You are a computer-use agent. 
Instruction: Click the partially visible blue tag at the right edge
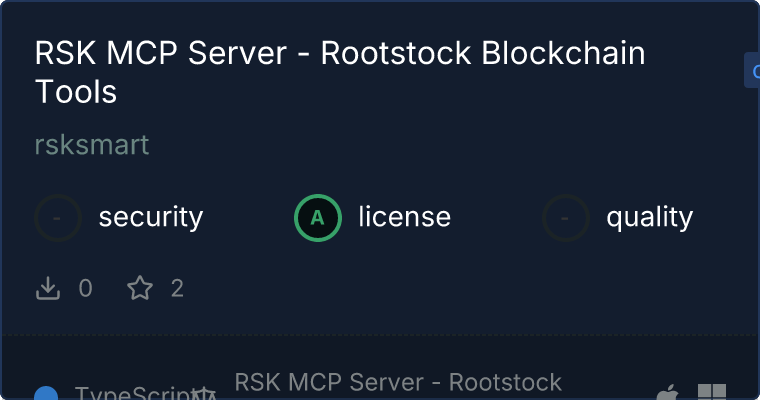752,71
